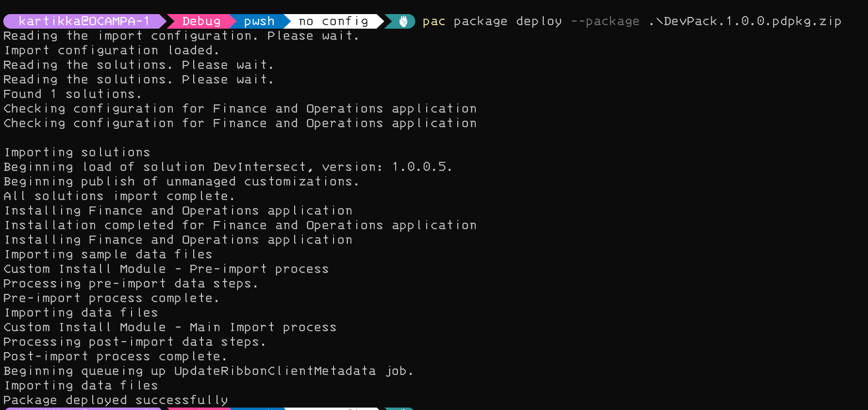Screen dimensions: 868x410
Task: Click the '--package' parameter in the command
Action: [605, 21]
